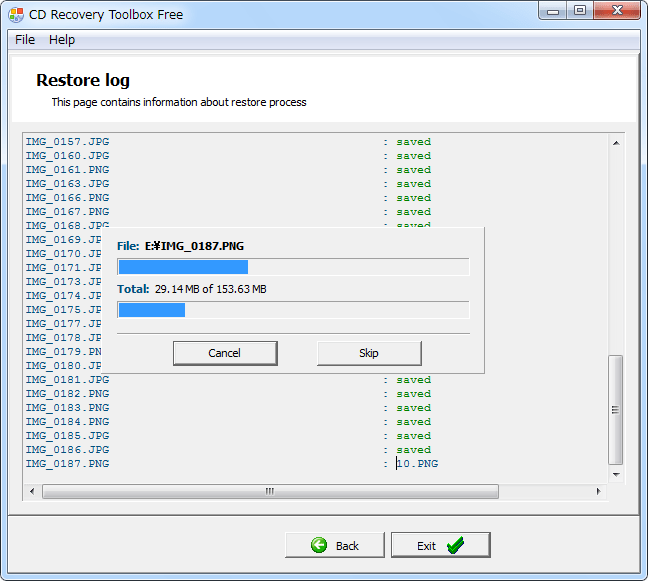Click the file progress bar for IMG_0187.PNG
Viewport: 648px width, 581px height.
(x=293, y=267)
